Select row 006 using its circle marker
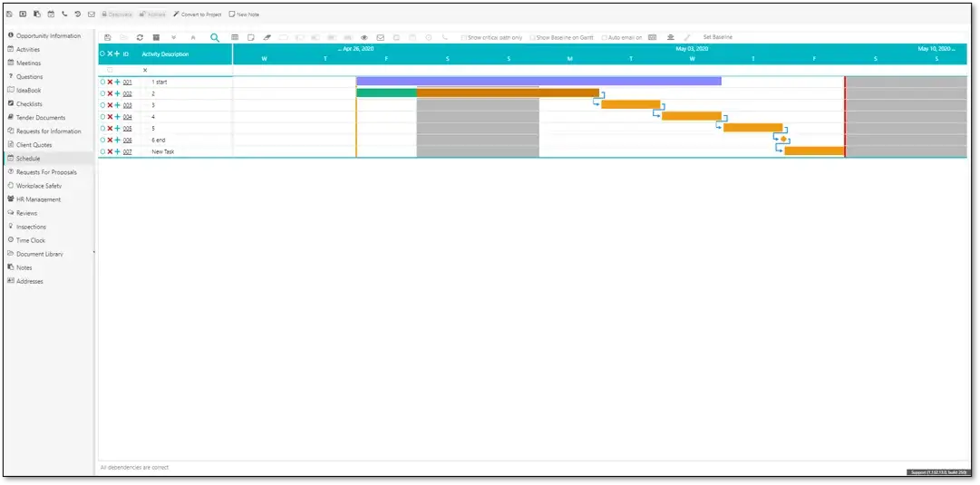Viewport: 980px width, 485px height. [x=102, y=140]
